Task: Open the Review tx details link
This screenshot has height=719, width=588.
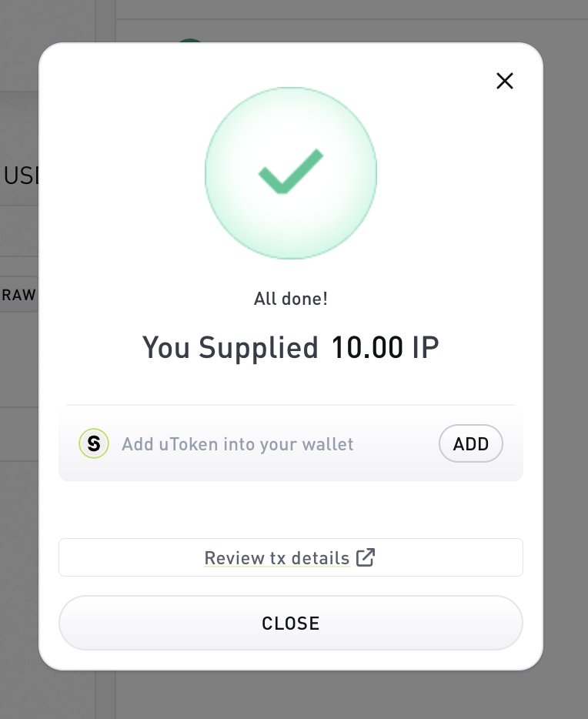Action: pyautogui.click(x=277, y=558)
